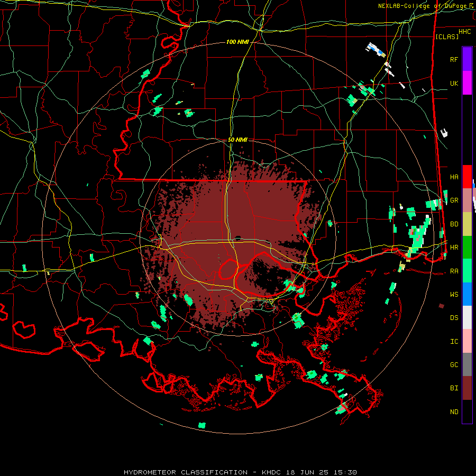The height and width of the screenshot is (476, 476).
Task: Click the RF purple legend color swatch
Action: (x=467, y=59)
